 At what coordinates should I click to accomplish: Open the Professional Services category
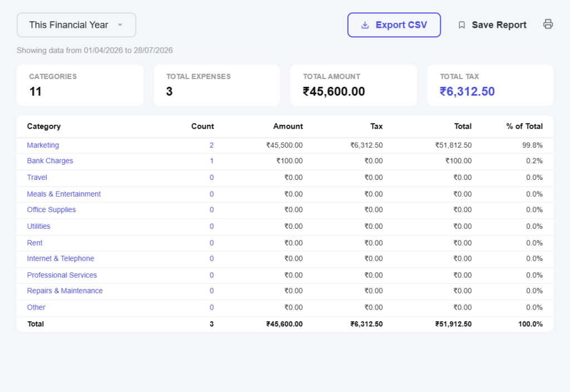coord(62,275)
